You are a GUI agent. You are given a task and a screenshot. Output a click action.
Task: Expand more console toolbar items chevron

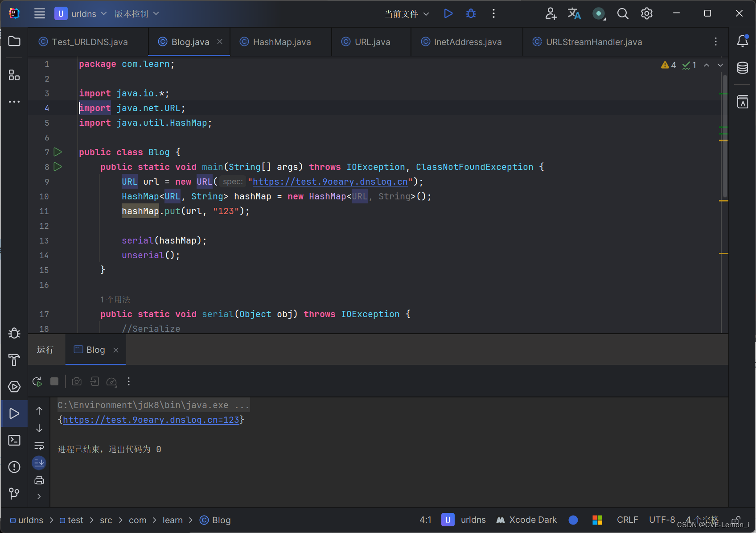coord(39,496)
